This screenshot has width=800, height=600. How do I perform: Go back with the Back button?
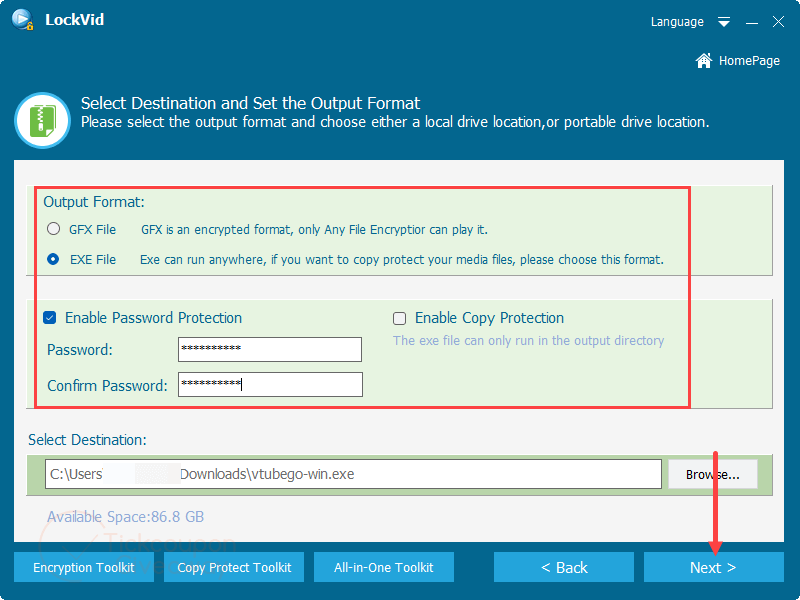[564, 567]
